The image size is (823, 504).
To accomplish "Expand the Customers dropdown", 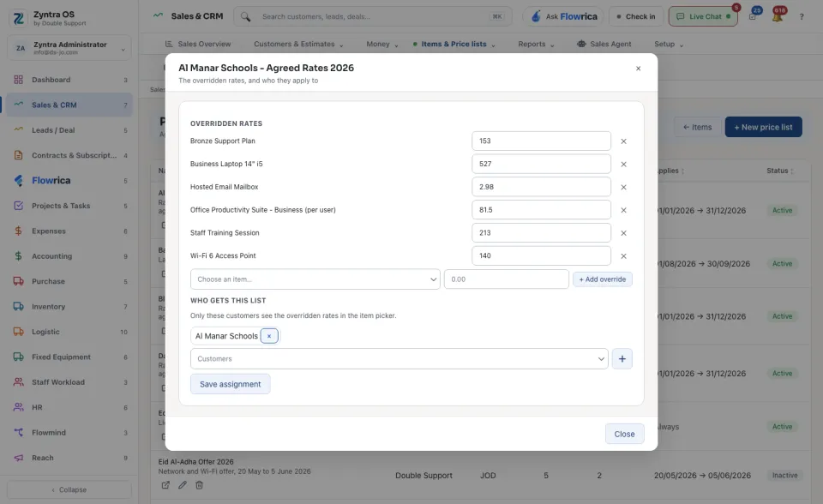I will pyautogui.click(x=399, y=359).
